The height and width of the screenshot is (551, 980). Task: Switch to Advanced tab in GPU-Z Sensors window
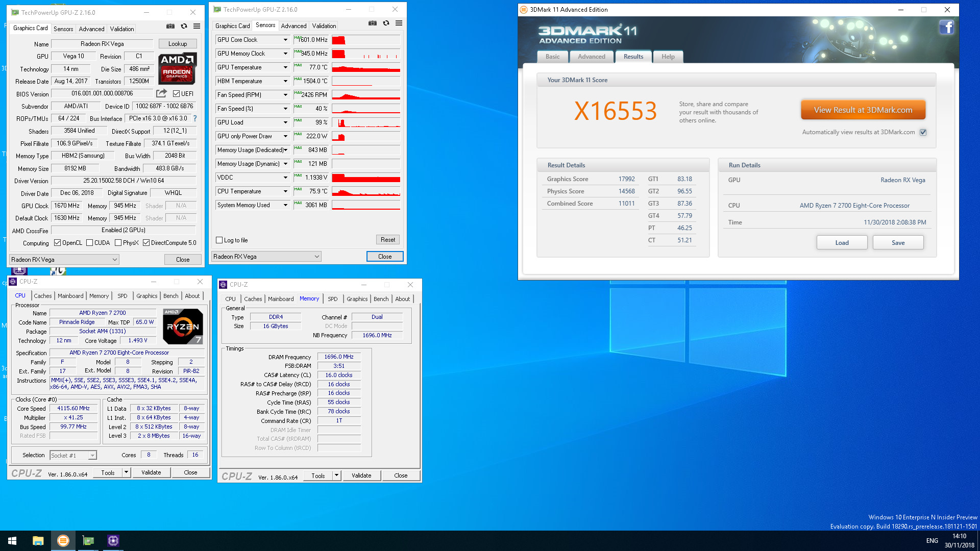tap(293, 26)
